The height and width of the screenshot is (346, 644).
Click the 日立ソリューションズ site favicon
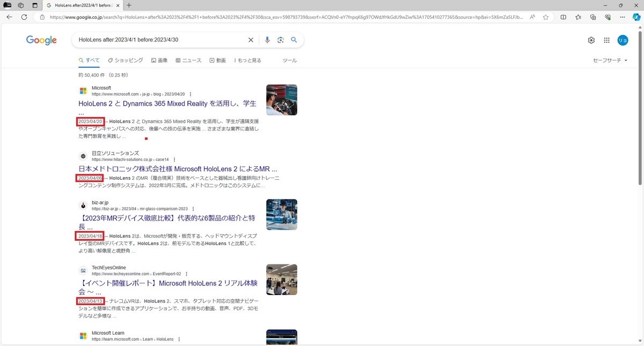coord(83,156)
